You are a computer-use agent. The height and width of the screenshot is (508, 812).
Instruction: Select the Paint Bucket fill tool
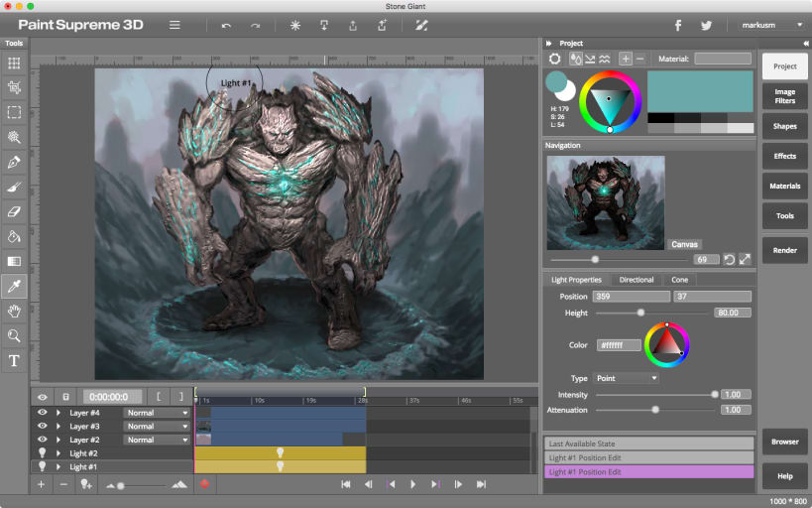(x=14, y=236)
